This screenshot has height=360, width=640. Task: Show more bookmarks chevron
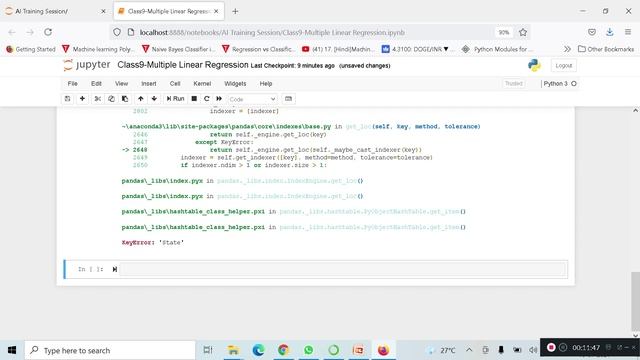(567, 49)
